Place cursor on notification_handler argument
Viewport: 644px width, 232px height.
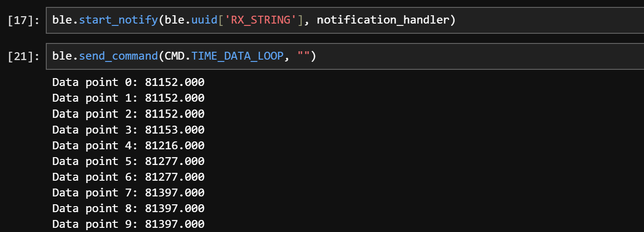(383, 20)
